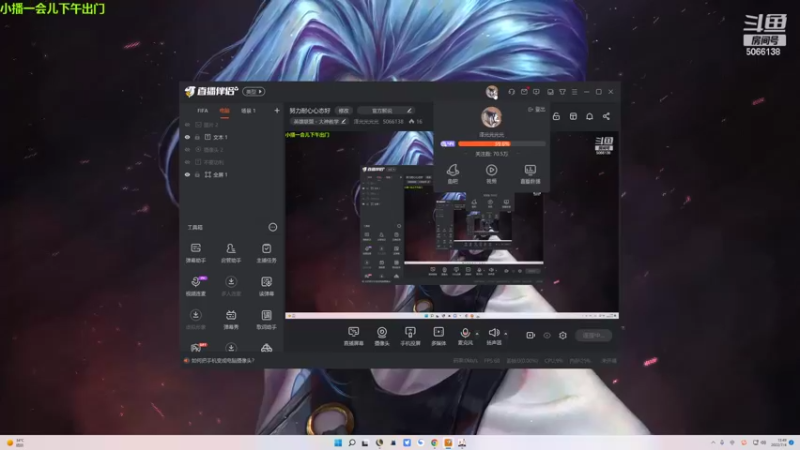Image resolution: width=800 pixels, height=450 pixels.
Task: Add a 直播屏幕 screen capture source
Action: tap(353, 336)
